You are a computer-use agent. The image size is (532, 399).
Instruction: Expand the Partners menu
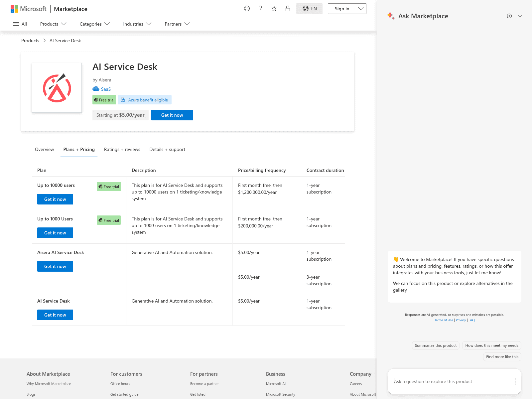177,24
